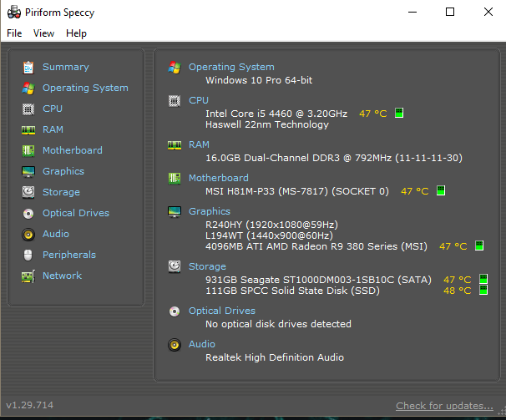Click the Audio speaker icon in sidebar

click(x=28, y=235)
